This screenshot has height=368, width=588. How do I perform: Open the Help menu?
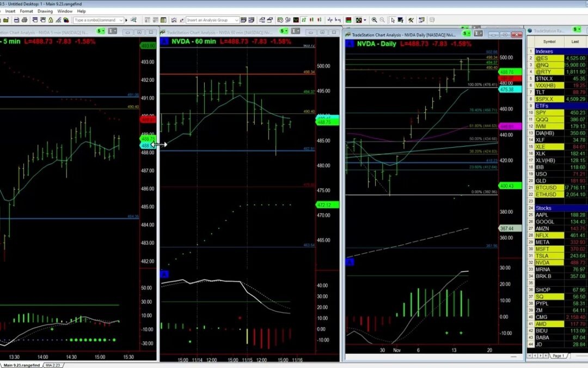pyautogui.click(x=81, y=11)
